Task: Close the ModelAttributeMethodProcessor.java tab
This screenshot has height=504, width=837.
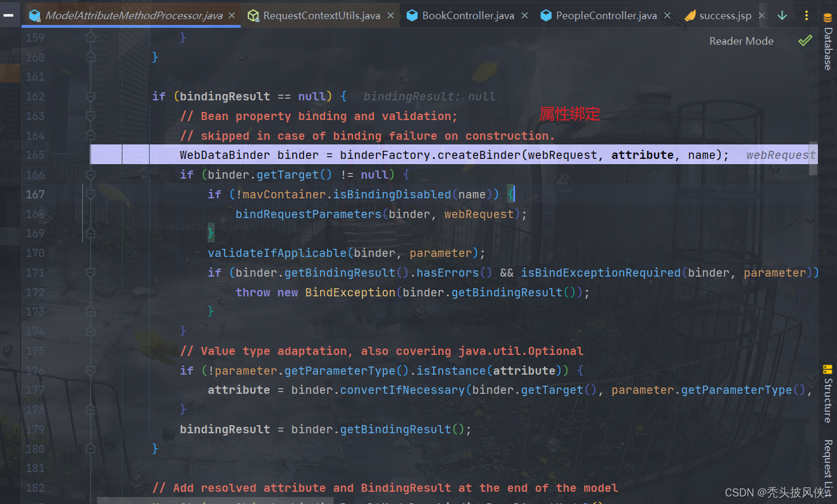Action: tap(232, 16)
